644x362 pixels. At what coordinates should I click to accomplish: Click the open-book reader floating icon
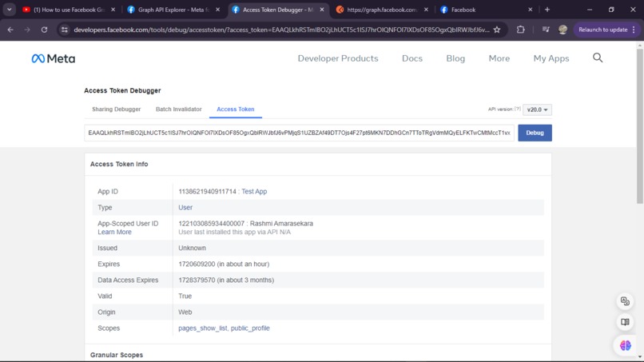pos(625,322)
